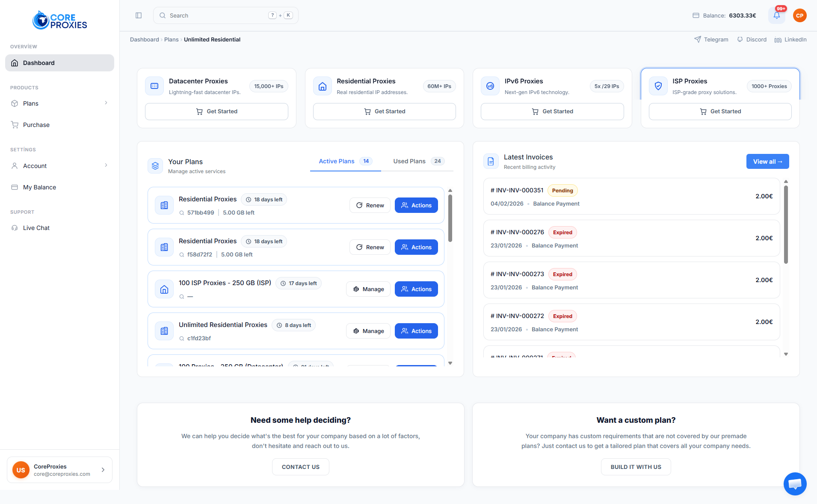
Task: Open My Balance from the sidebar
Action: coord(39,187)
